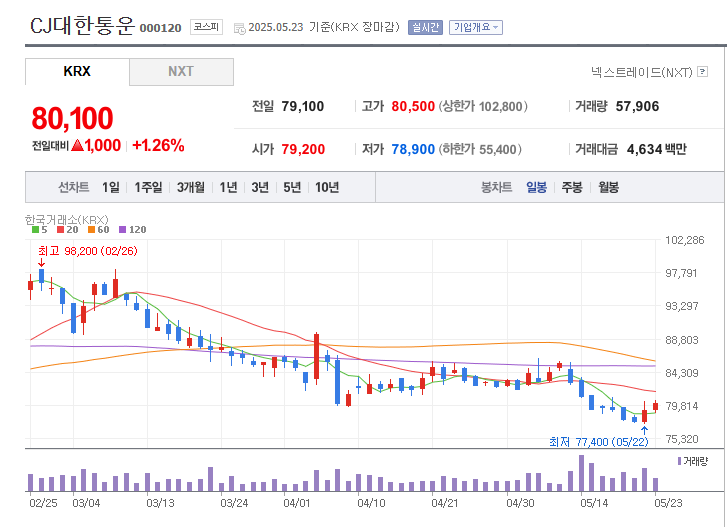The width and height of the screenshot is (727, 527).
Task: Click the 최고 98,200 (02/26) chart marker
Action: (x=88, y=251)
